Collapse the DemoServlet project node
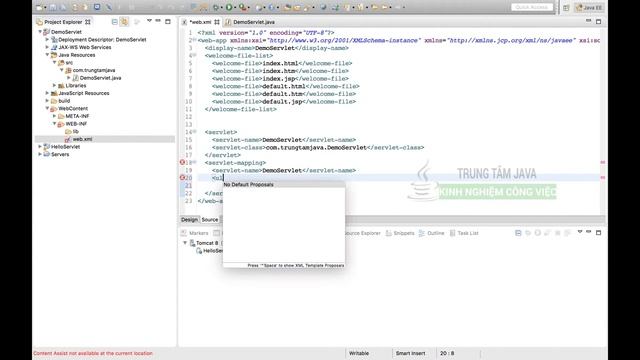640x360 pixels. (40, 32)
